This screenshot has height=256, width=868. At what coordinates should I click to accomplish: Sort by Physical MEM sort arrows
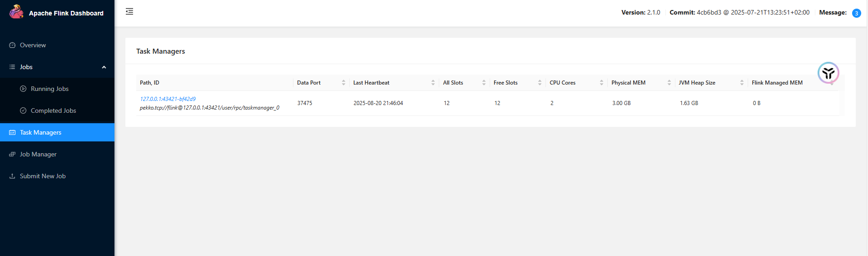(x=669, y=83)
